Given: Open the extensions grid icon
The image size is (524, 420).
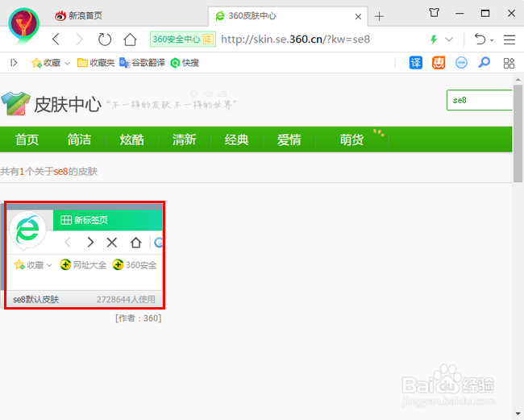Looking at the screenshot, I should [509, 63].
